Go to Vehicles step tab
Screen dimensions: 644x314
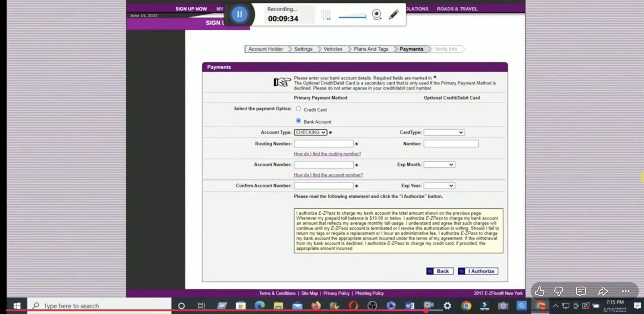[333, 49]
